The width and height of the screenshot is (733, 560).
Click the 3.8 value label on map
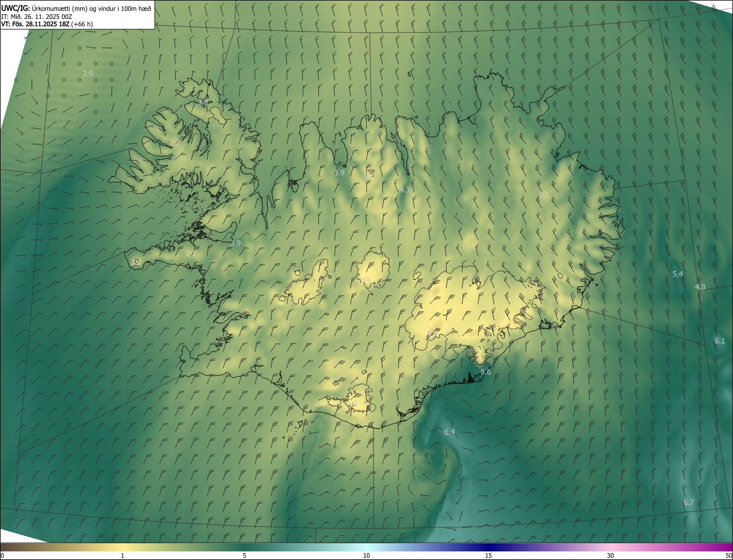coord(203,102)
